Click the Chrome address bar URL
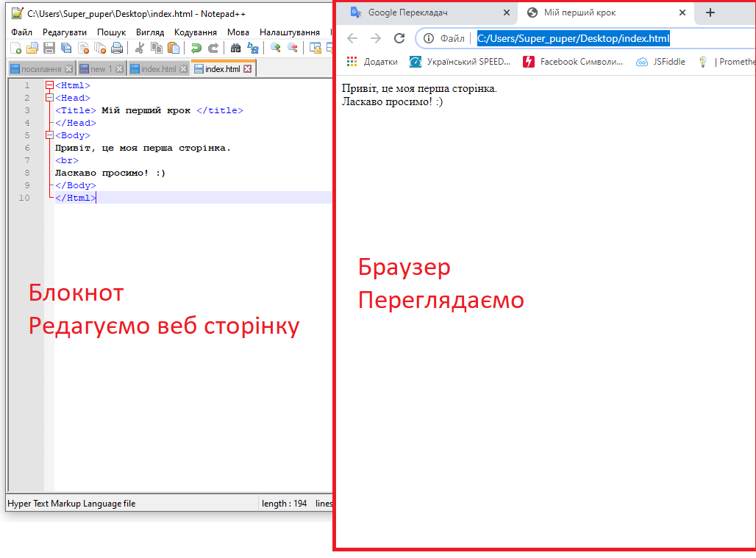Viewport: 756px width, 558px height. point(573,38)
